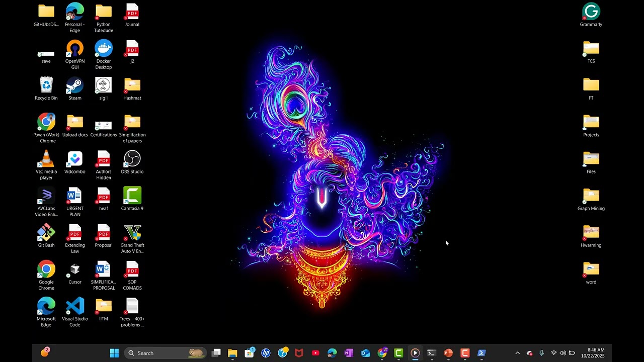Viewport: 644px width, 362px height.
Task: Open the Upload docs folder
Action: [75, 122]
